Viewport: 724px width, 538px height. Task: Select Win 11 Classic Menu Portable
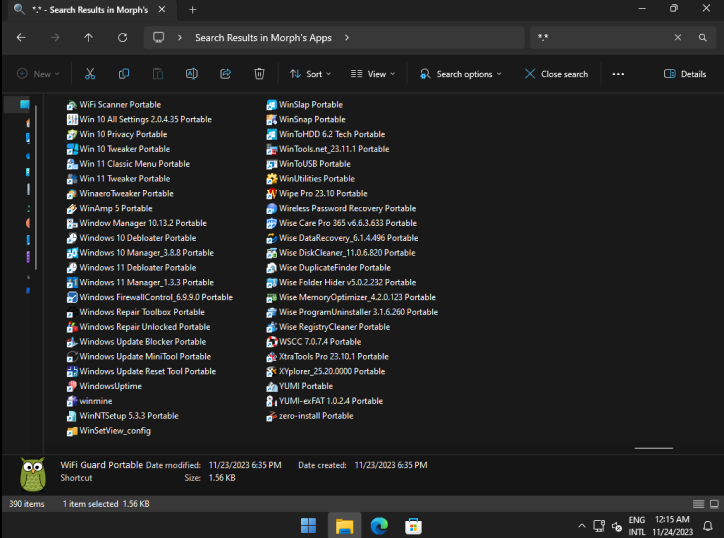tap(128, 164)
